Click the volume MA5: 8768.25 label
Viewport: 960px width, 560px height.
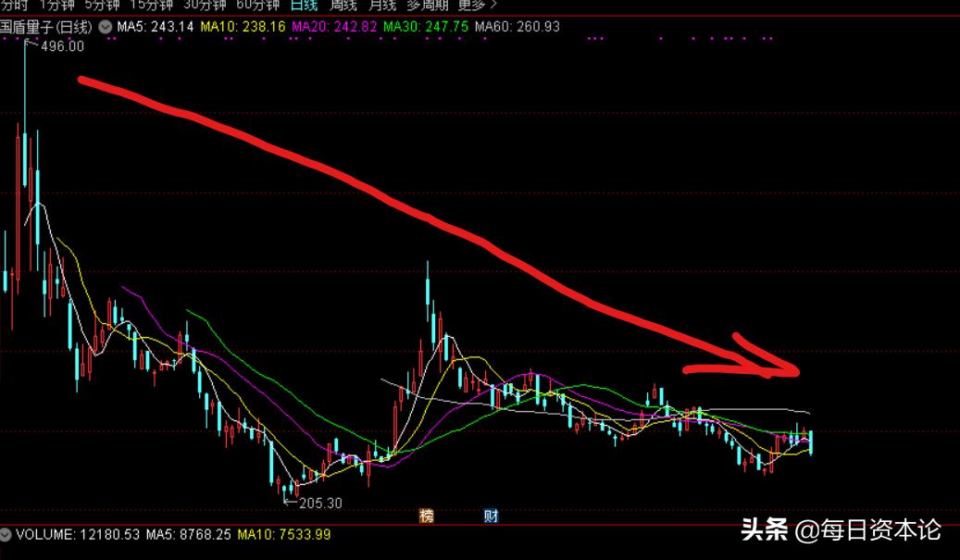pyautogui.click(x=189, y=534)
